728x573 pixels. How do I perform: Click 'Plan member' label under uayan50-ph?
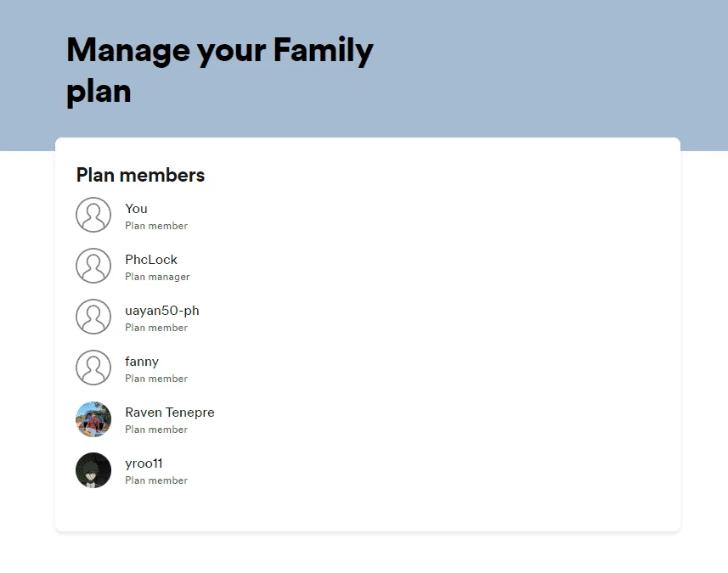click(156, 328)
